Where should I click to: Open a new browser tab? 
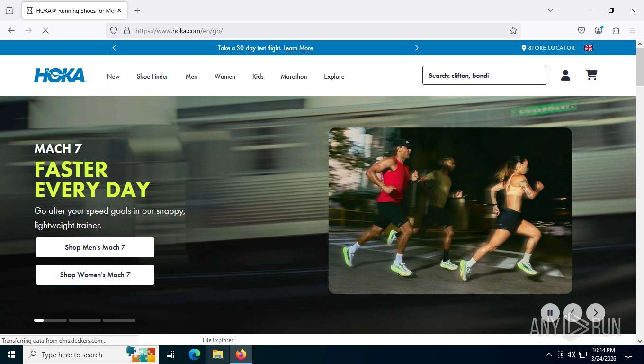(x=137, y=10)
